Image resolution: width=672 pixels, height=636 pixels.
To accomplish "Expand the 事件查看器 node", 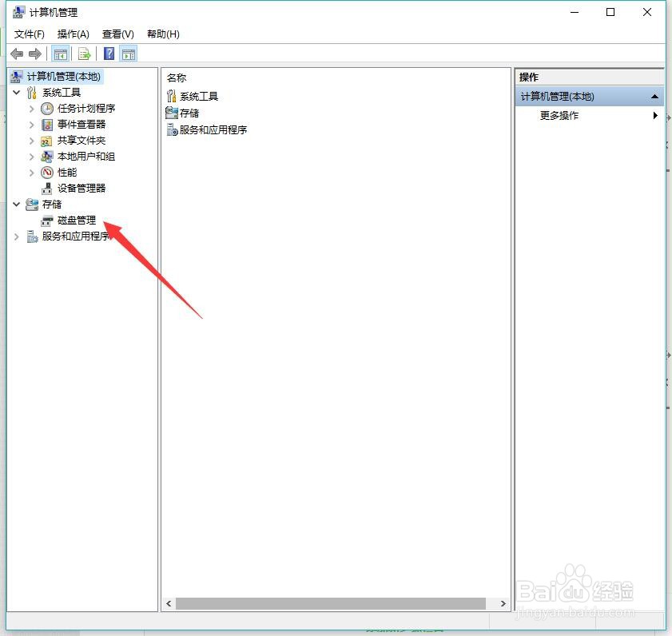I will 32,125.
